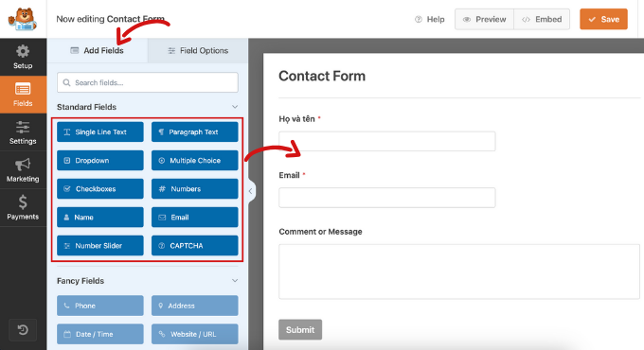Add a CAPTCHA field
The height and width of the screenshot is (350, 644).
(x=195, y=245)
